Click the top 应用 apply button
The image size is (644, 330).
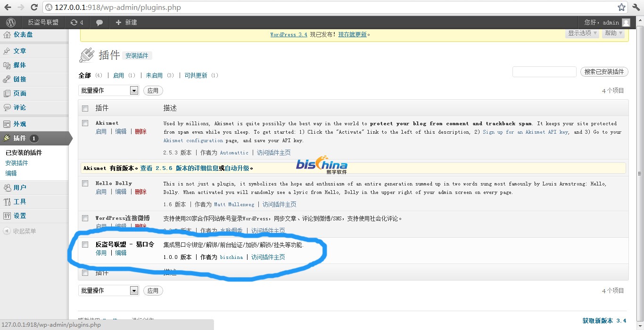pyautogui.click(x=153, y=90)
